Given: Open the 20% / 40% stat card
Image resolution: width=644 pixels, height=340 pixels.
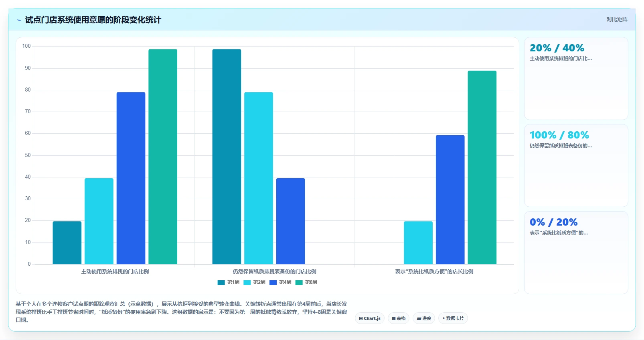Looking at the screenshot, I should pos(576,78).
